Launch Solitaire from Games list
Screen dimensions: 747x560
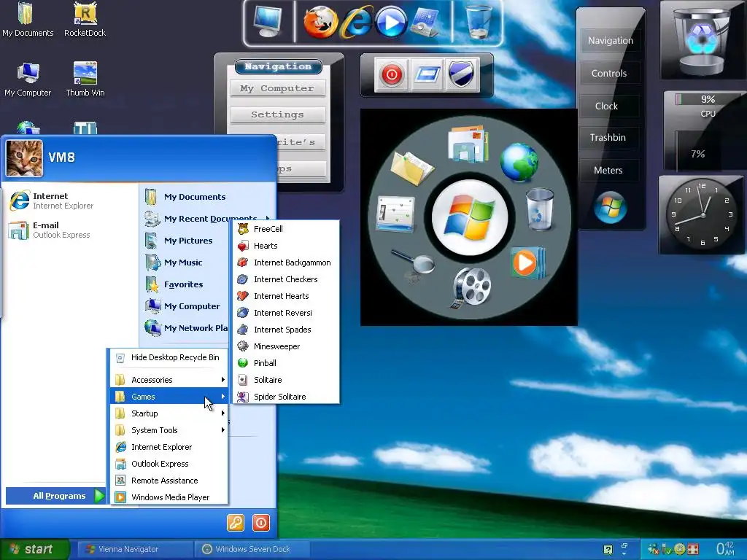[286, 379]
